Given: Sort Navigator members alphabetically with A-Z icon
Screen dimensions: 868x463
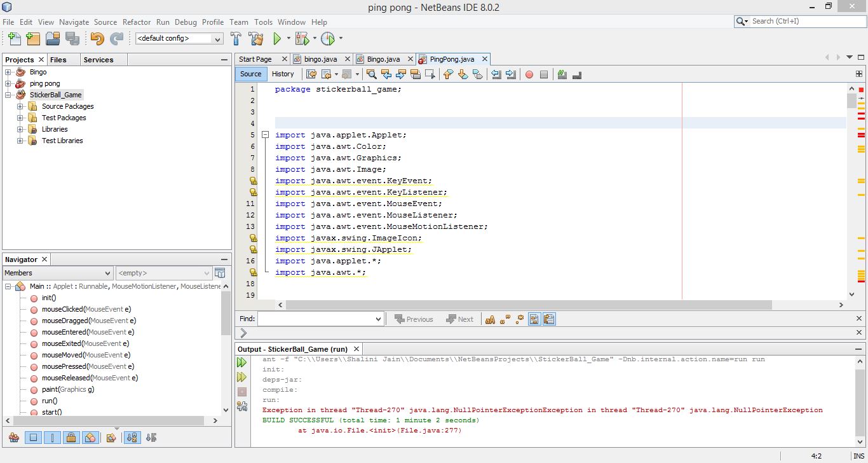Looking at the screenshot, I should coord(132,437).
